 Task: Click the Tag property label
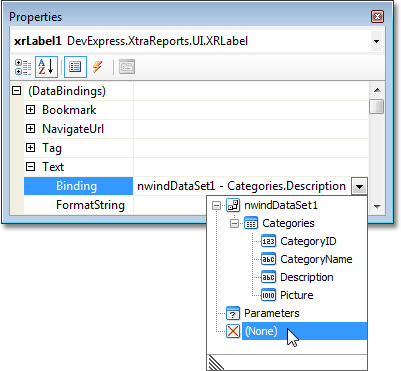tap(52, 148)
